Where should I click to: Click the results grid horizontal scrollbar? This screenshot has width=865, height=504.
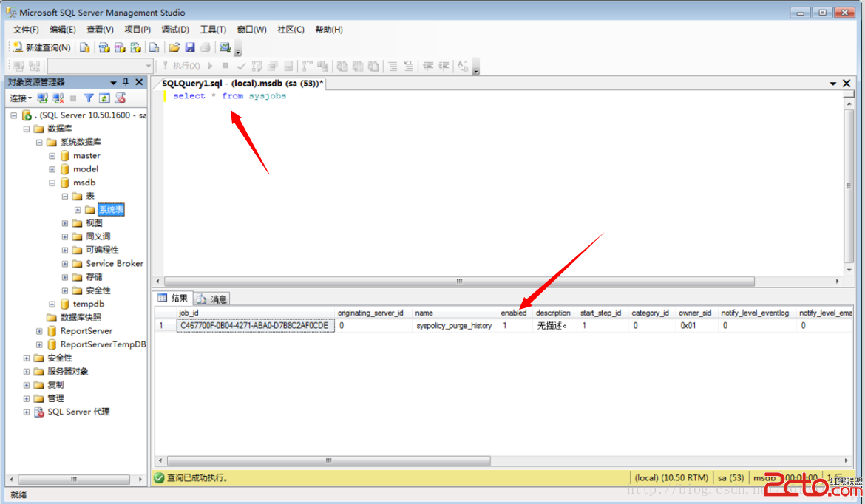click(329, 460)
